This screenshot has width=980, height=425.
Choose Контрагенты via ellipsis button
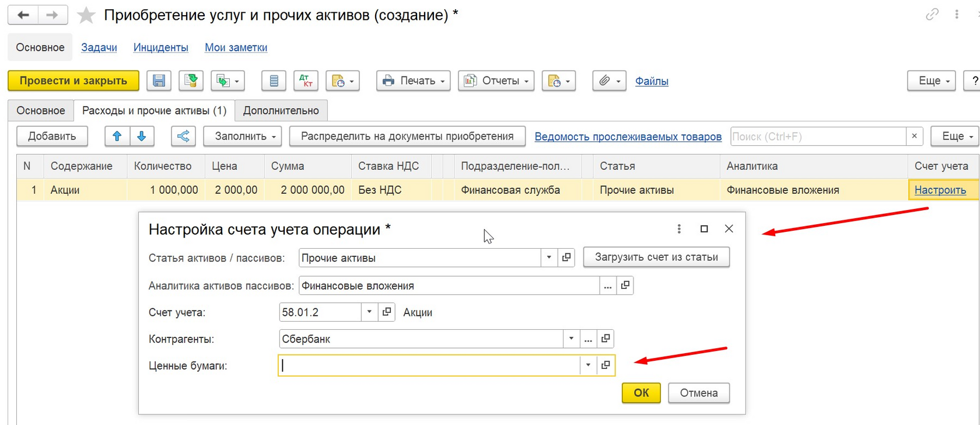click(589, 339)
